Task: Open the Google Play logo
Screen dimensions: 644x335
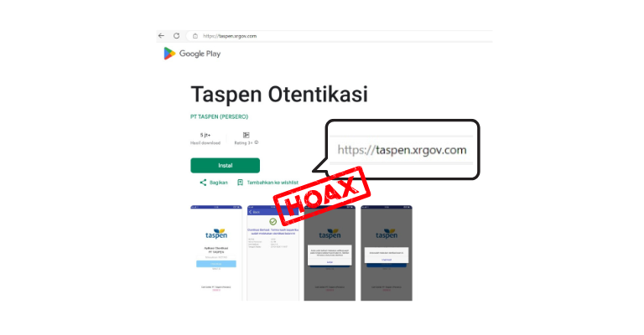Action: coord(192,54)
